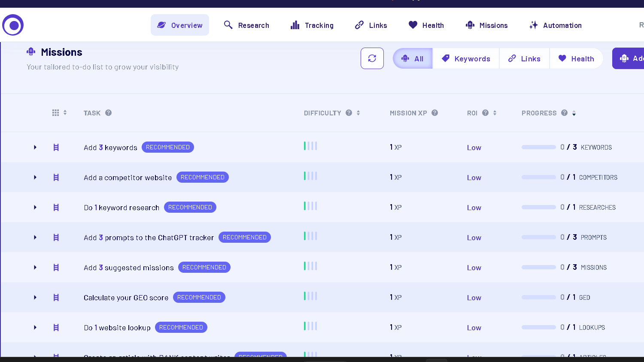Go to the Research tab
The width and height of the screenshot is (644, 362).
[x=246, y=25]
